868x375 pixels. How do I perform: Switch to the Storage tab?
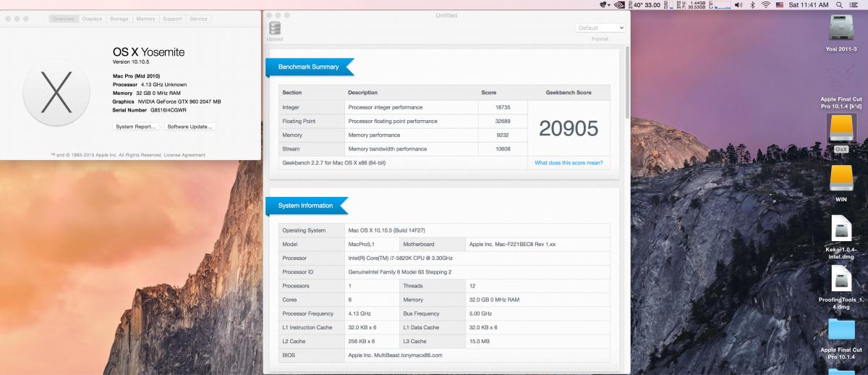click(119, 19)
